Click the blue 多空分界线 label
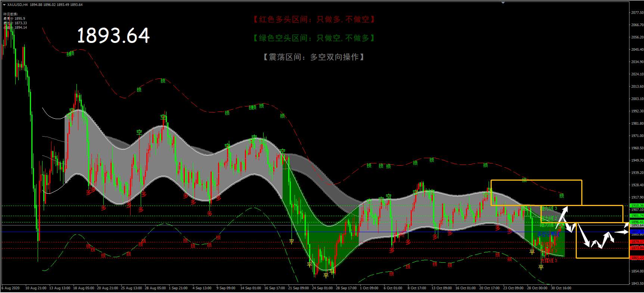644x293 pixels. (x=548, y=234)
